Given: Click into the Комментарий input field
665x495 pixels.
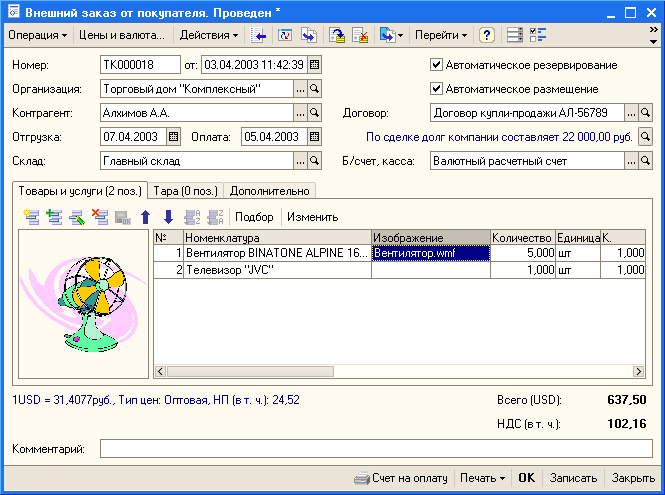Looking at the screenshot, I should point(376,449).
